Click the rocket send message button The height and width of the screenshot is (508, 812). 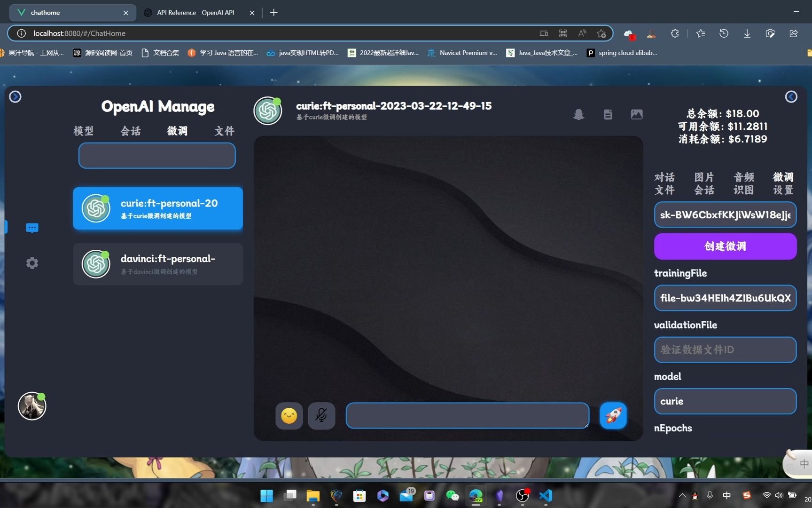(613, 415)
